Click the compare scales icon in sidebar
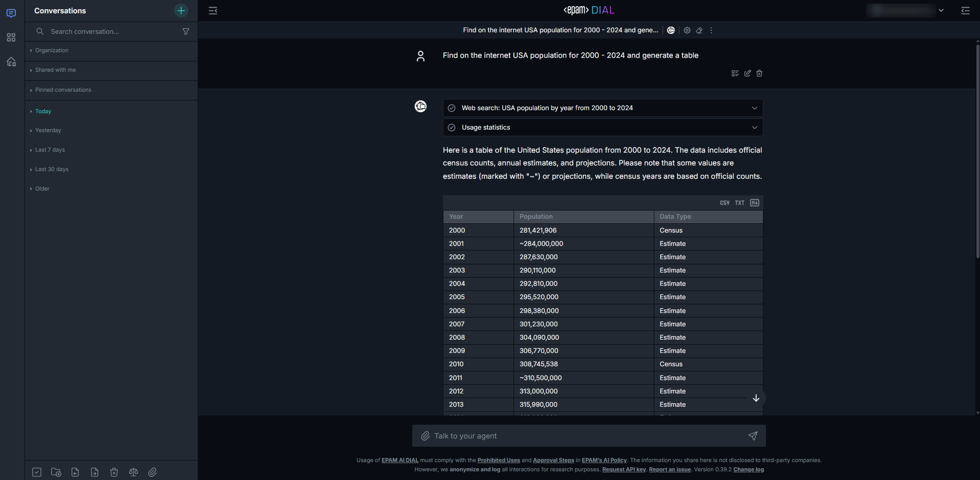 tap(134, 472)
